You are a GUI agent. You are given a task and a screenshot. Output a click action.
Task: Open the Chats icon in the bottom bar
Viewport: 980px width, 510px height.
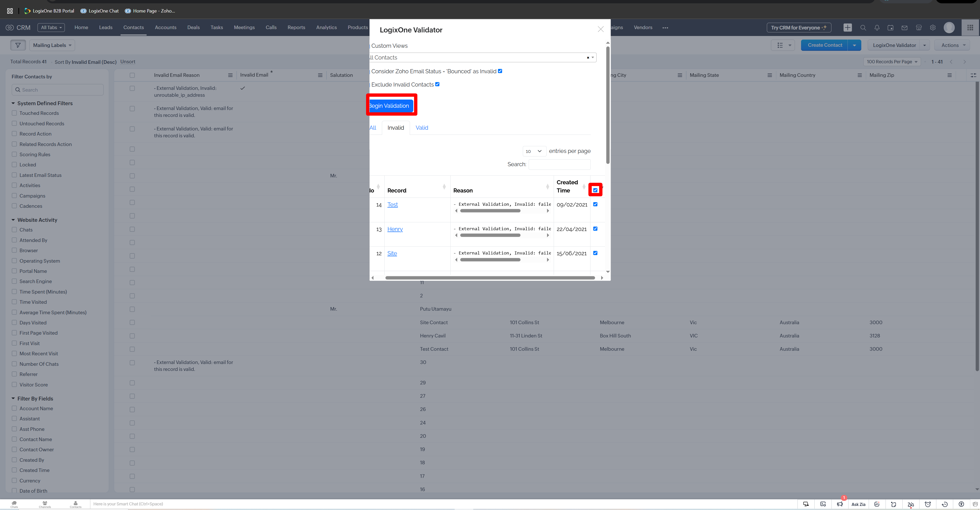point(14,504)
